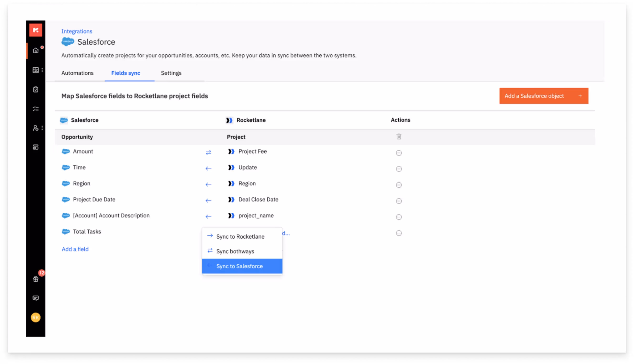Viewport: 634px width, 364px height.
Task: Expand more options beside dashboard sidebar icon
Action: coord(42,70)
